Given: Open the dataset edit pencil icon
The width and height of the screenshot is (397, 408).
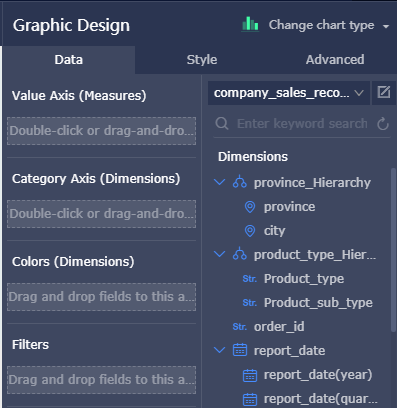Looking at the screenshot, I should click(x=383, y=92).
